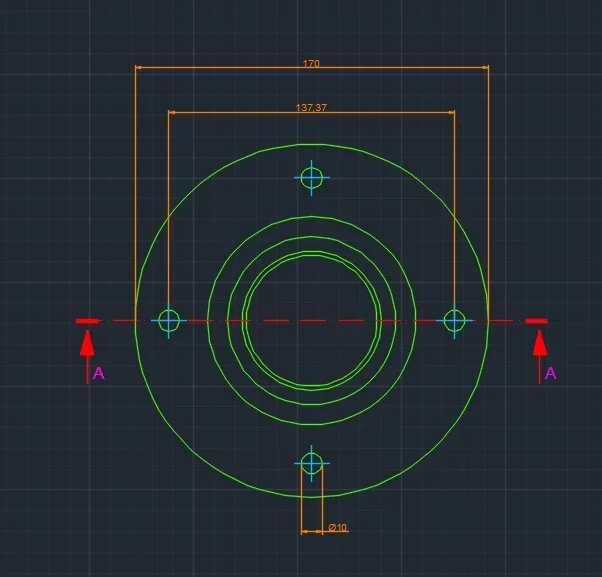
Task: Select the thick red cutting-plane marker on left
Action: (88, 321)
